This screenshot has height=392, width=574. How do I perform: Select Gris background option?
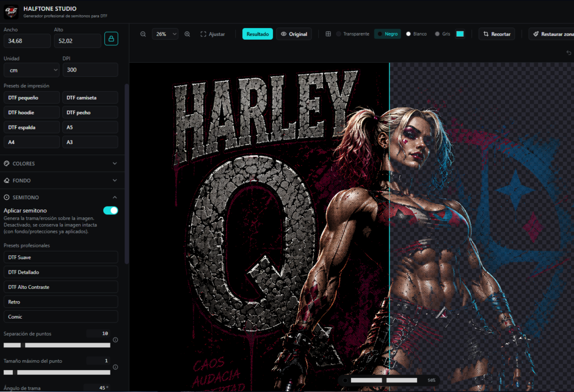pyautogui.click(x=443, y=34)
